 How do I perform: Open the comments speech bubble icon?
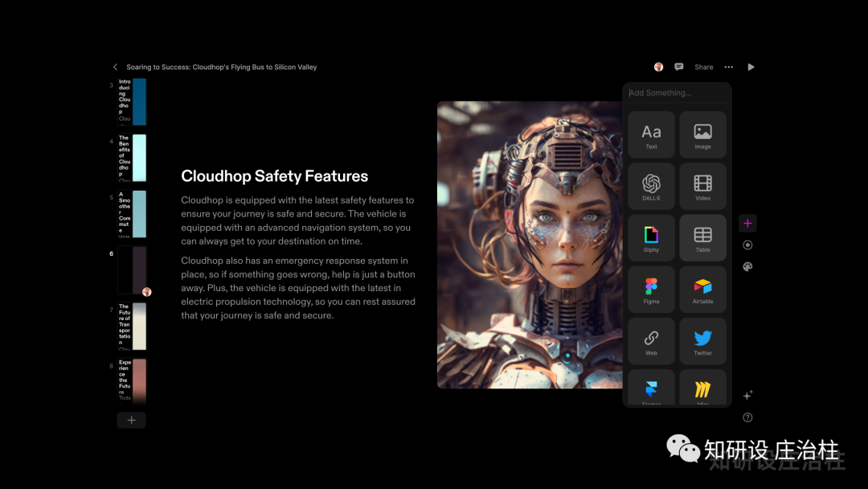click(678, 67)
